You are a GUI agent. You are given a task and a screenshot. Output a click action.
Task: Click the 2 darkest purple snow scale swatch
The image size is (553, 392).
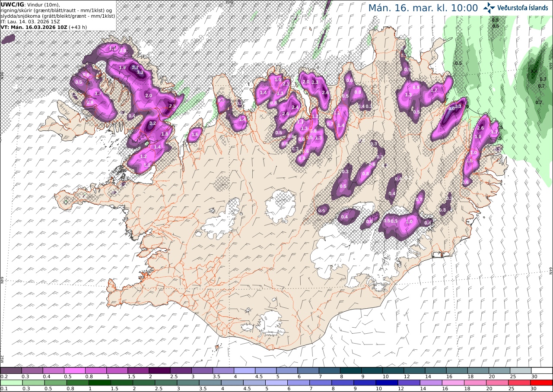point(159,370)
